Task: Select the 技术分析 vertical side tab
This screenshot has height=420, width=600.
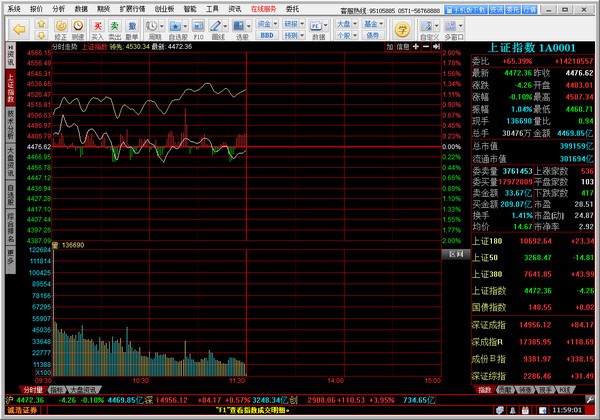Action: pos(10,126)
